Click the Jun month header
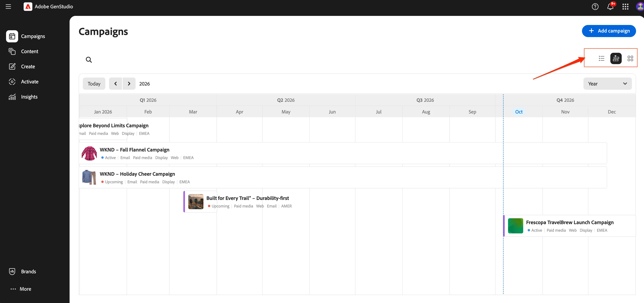Image resolution: width=644 pixels, height=303 pixels. pyautogui.click(x=332, y=112)
